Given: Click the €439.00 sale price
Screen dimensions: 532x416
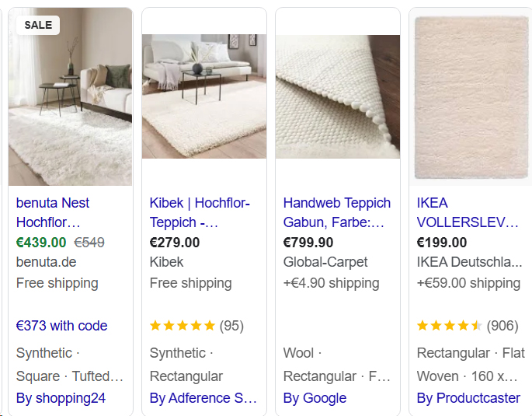Looking at the screenshot, I should (41, 243).
